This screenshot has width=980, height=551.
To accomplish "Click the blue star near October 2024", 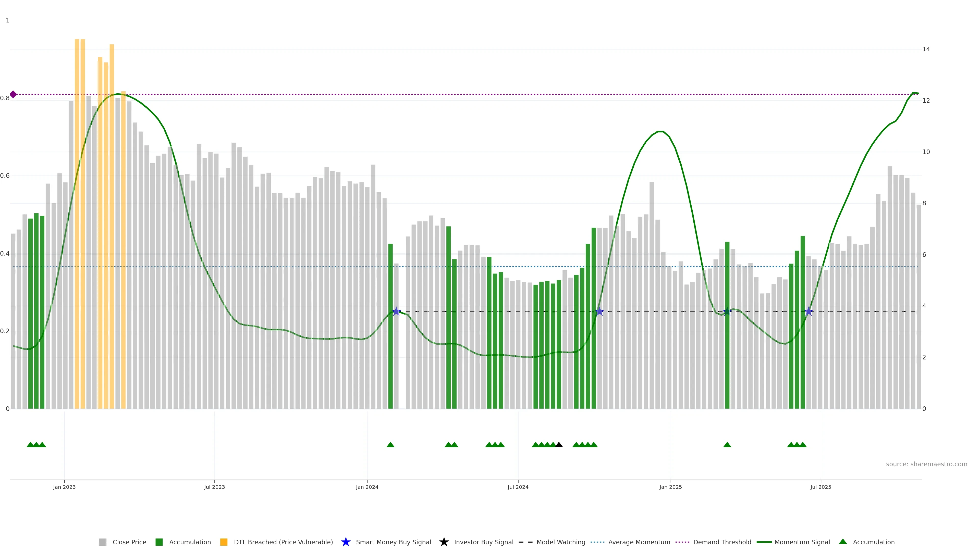I will (599, 312).
